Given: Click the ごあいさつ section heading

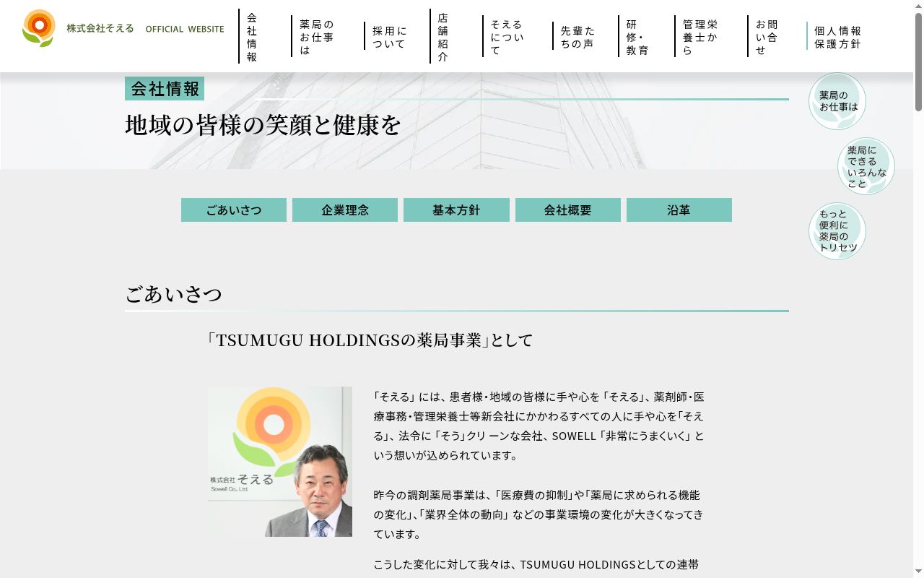Looking at the screenshot, I should pos(174,295).
